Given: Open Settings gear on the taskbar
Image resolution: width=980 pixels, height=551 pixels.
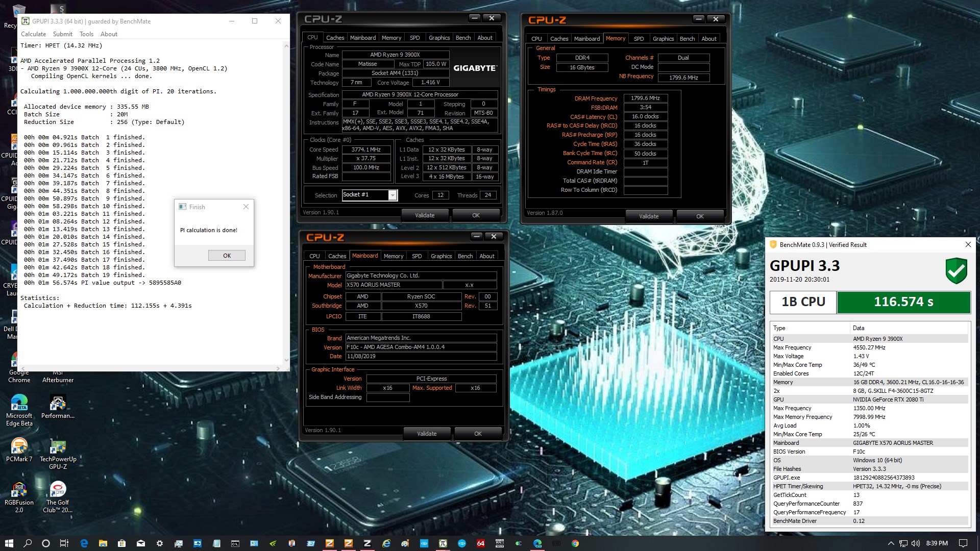Looking at the screenshot, I should click(x=159, y=543).
